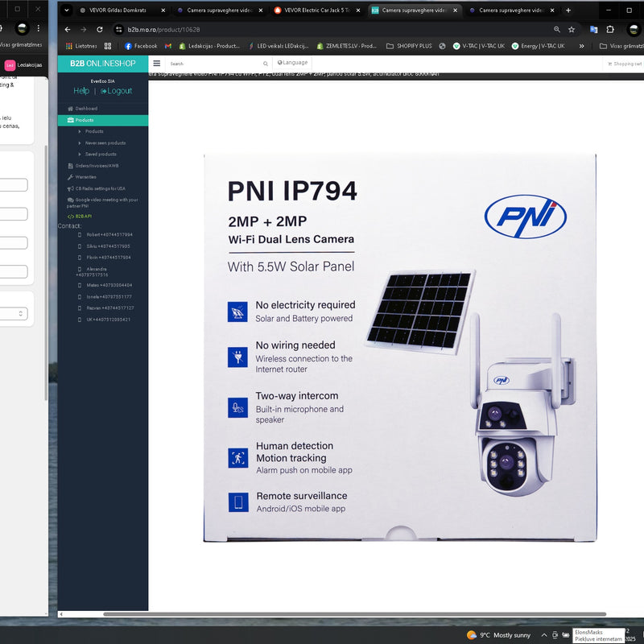Image resolution: width=644 pixels, height=644 pixels.
Task: Open Ledakcijas Products bookmark
Action: coord(210,46)
